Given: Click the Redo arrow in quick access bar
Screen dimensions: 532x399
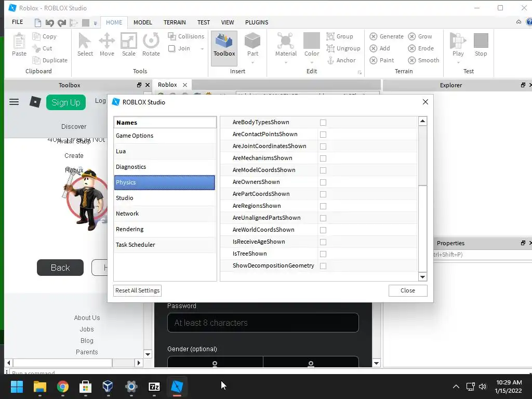Looking at the screenshot, I should click(x=61, y=23).
